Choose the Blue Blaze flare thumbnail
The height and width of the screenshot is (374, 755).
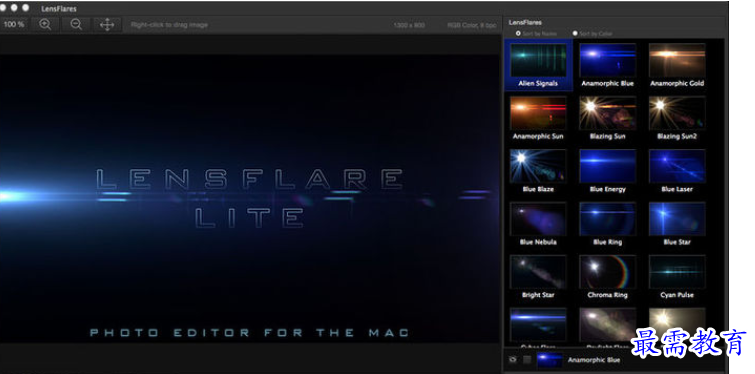coord(538,166)
